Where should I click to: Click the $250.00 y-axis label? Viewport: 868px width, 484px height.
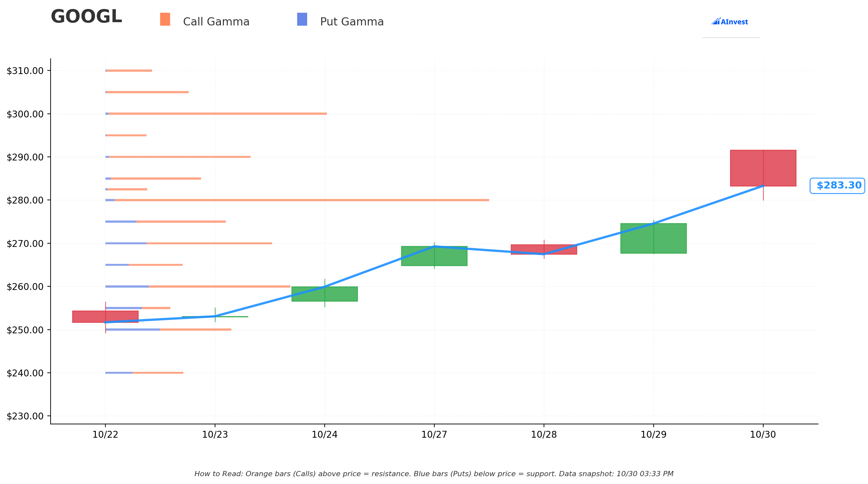(x=25, y=330)
